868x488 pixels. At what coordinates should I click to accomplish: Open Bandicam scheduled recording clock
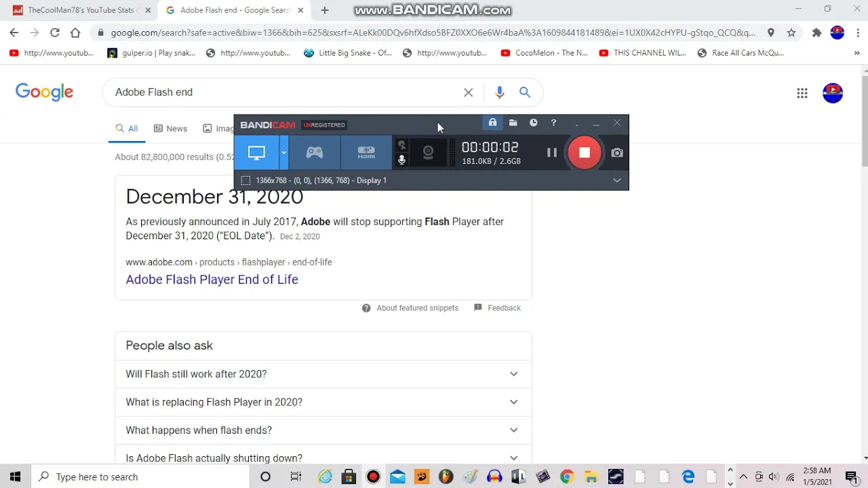tap(534, 123)
